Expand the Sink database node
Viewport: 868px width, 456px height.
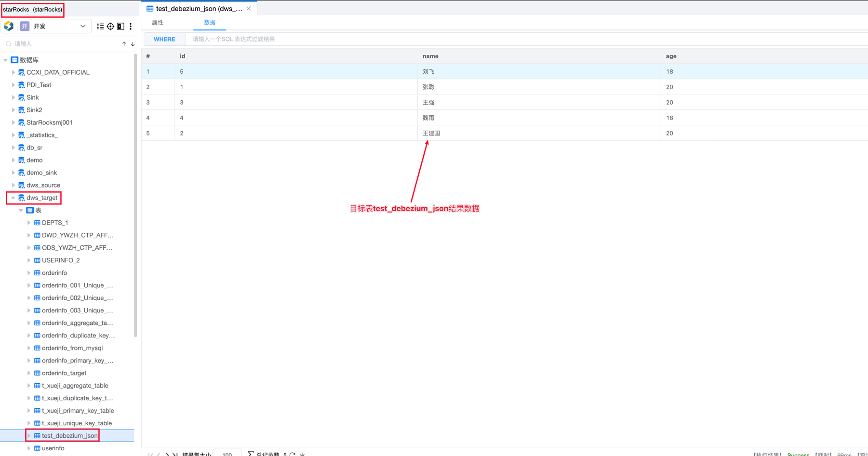click(x=14, y=97)
